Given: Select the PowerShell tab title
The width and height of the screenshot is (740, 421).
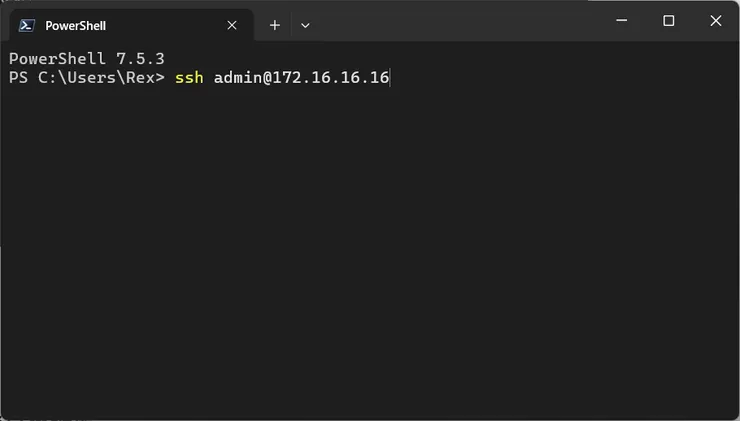Looking at the screenshot, I should (75, 25).
